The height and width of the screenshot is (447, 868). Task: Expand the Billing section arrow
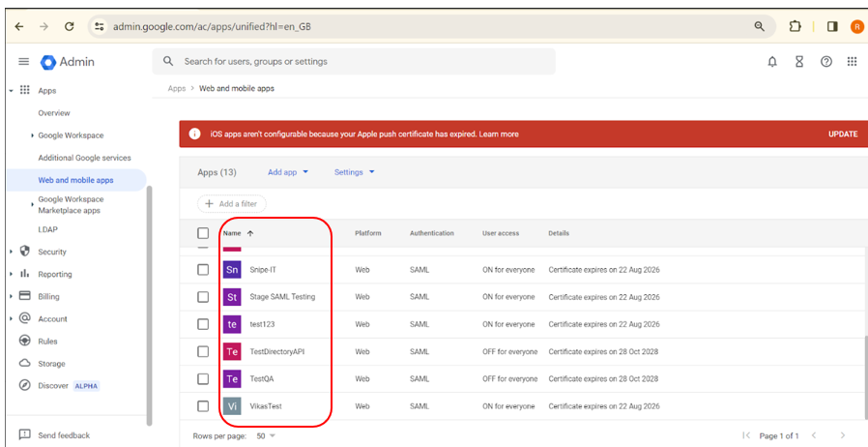[x=11, y=296]
